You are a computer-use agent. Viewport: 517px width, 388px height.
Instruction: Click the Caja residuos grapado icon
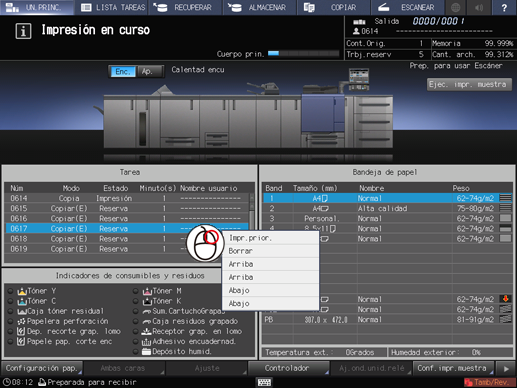(x=147, y=322)
